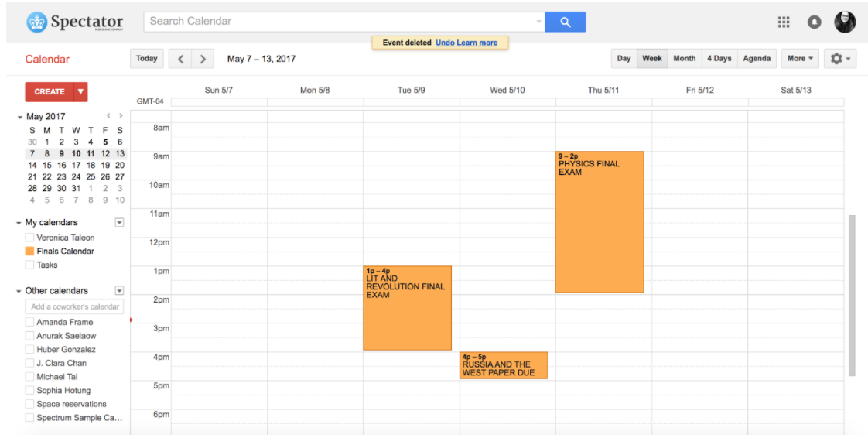Click the user profile avatar

click(845, 22)
